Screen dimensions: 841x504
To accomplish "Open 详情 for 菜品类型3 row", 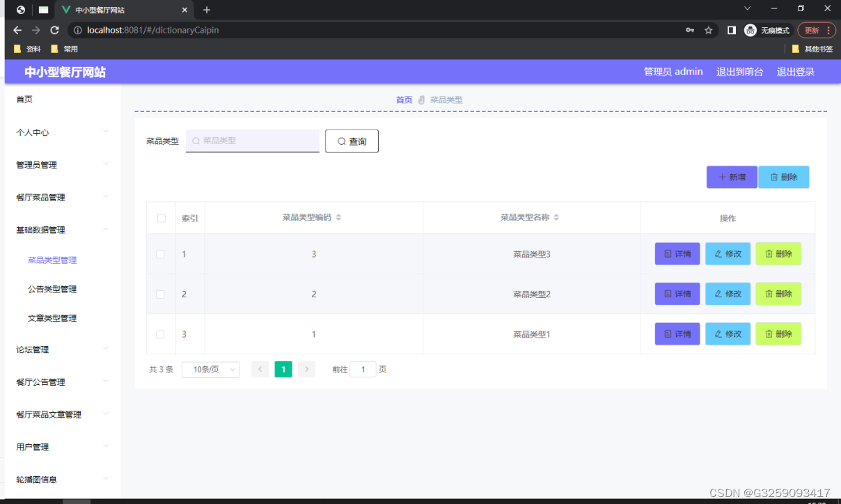I will coord(677,254).
